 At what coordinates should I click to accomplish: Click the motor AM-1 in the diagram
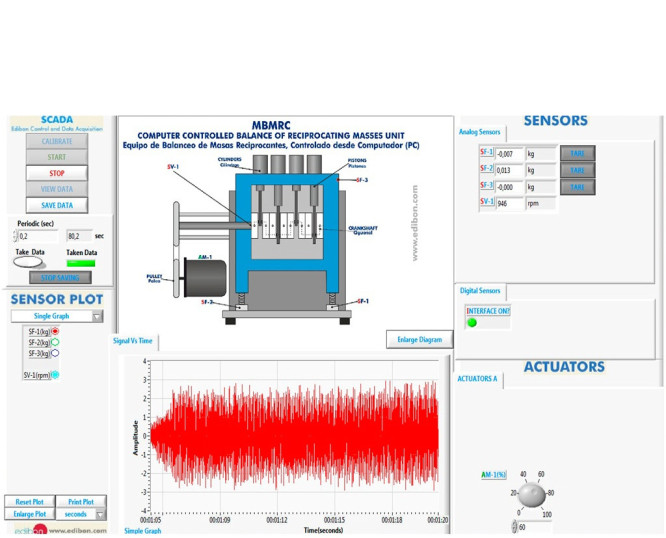[x=205, y=278]
